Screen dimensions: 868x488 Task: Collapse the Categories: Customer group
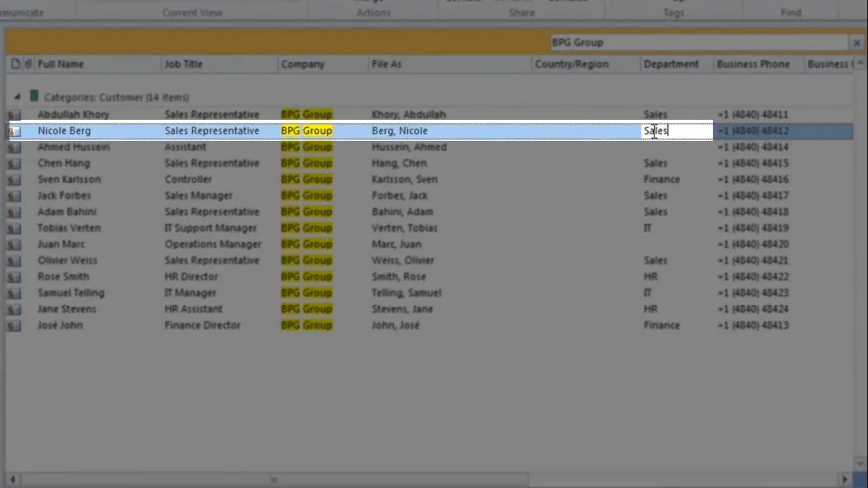pos(17,97)
